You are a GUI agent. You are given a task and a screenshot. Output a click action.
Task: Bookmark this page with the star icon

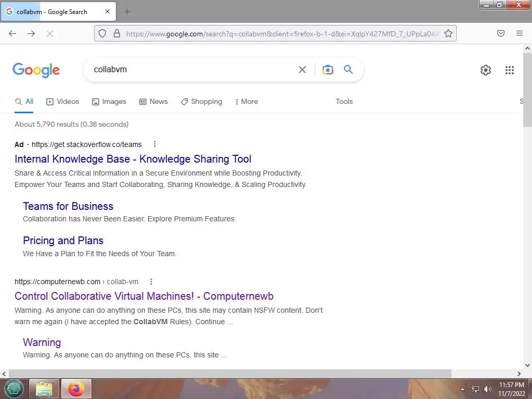448,33
